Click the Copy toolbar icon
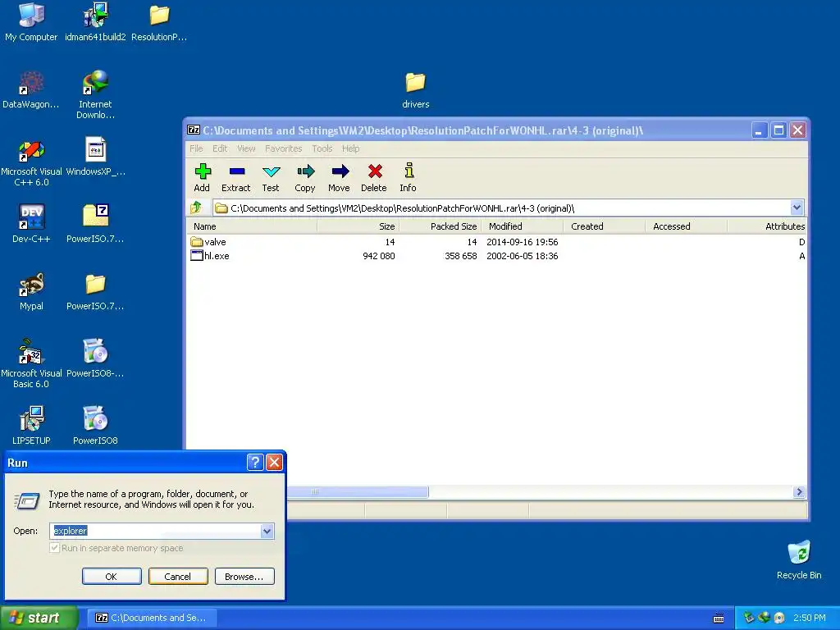Viewport: 840px width, 630px height. (305, 177)
